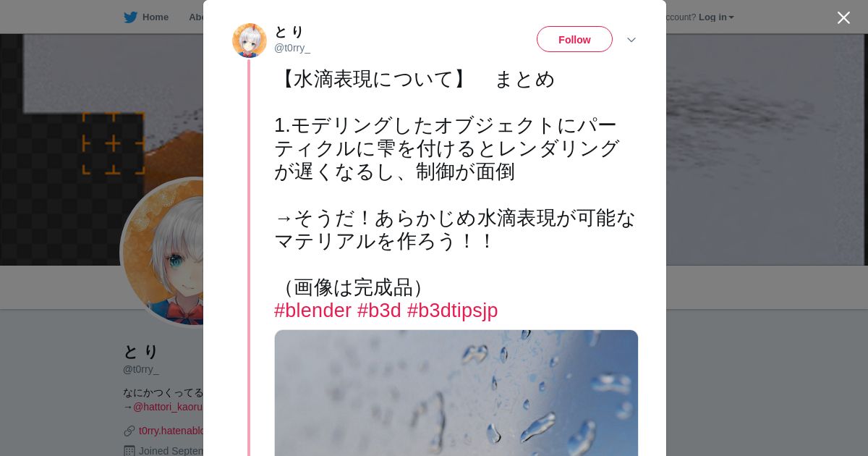
Task: Close the tweet overlay with the X
Action: click(x=843, y=17)
